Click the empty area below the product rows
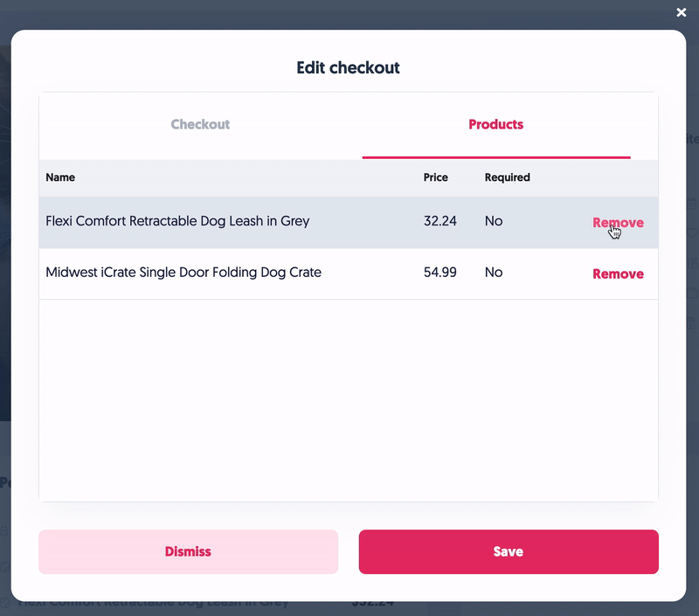 348,400
